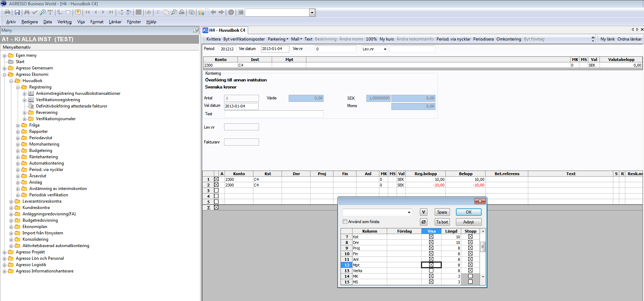Click the forward arrow toolbar icon

coord(221,12)
